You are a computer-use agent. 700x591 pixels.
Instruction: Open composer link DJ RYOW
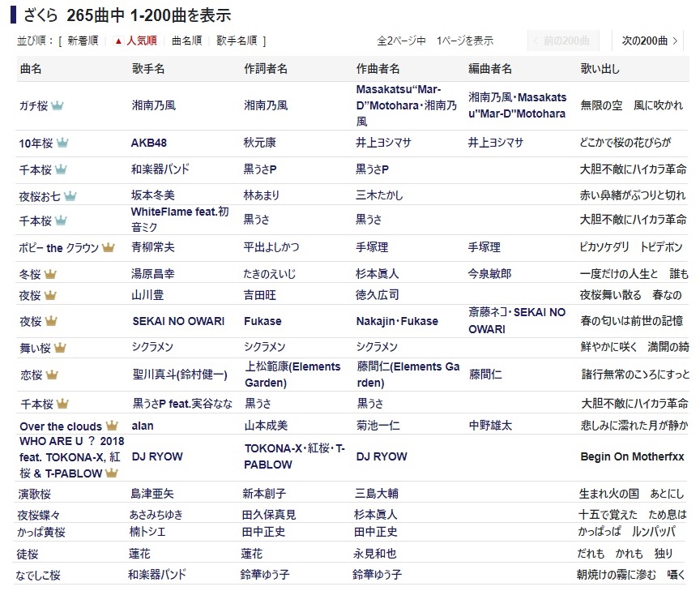(382, 456)
